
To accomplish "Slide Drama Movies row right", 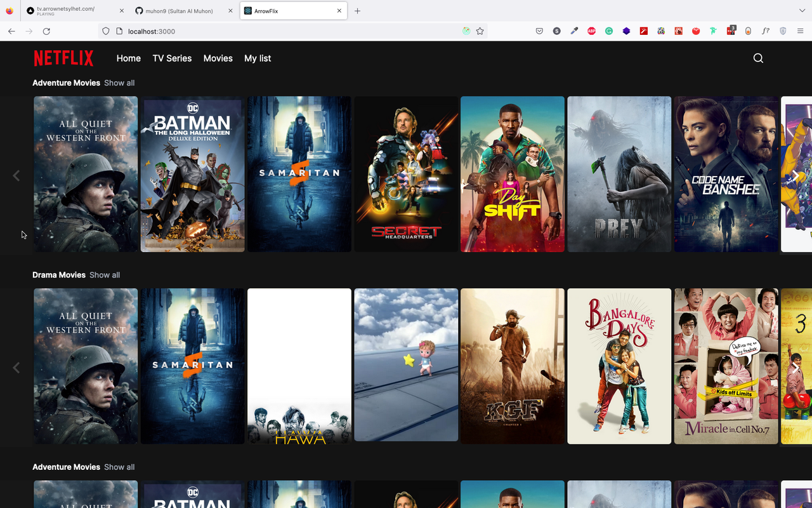I will [x=796, y=368].
